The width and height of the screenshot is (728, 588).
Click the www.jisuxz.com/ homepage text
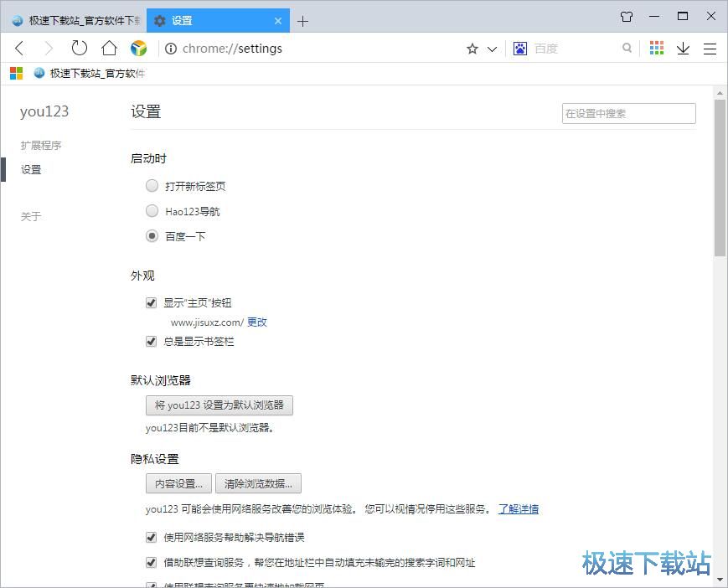[x=207, y=322]
